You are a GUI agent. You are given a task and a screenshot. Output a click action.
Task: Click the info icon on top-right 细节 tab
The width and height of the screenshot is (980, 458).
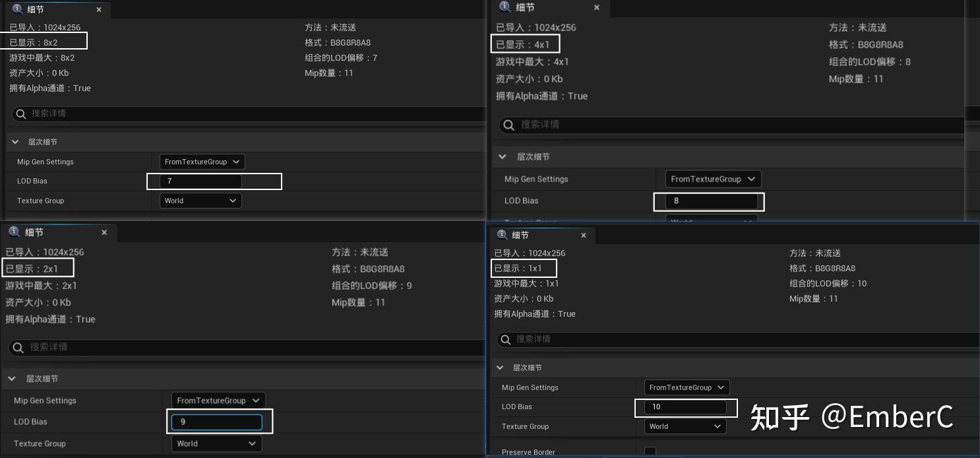click(504, 7)
